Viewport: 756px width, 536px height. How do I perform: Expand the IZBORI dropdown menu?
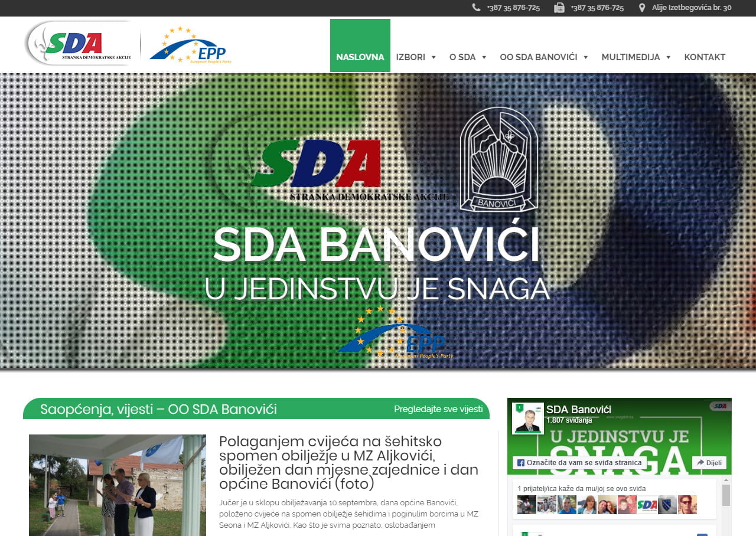(x=416, y=57)
